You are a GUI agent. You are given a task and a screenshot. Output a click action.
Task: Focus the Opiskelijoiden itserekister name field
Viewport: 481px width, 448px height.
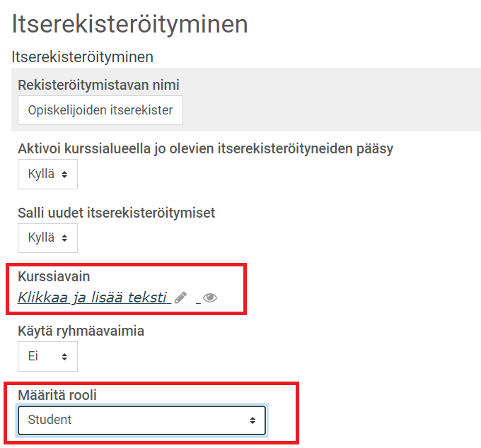100,110
